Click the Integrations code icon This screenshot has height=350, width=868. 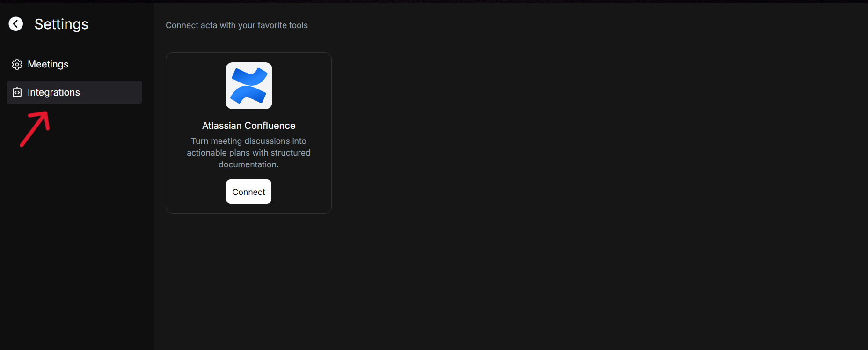pos(17,92)
